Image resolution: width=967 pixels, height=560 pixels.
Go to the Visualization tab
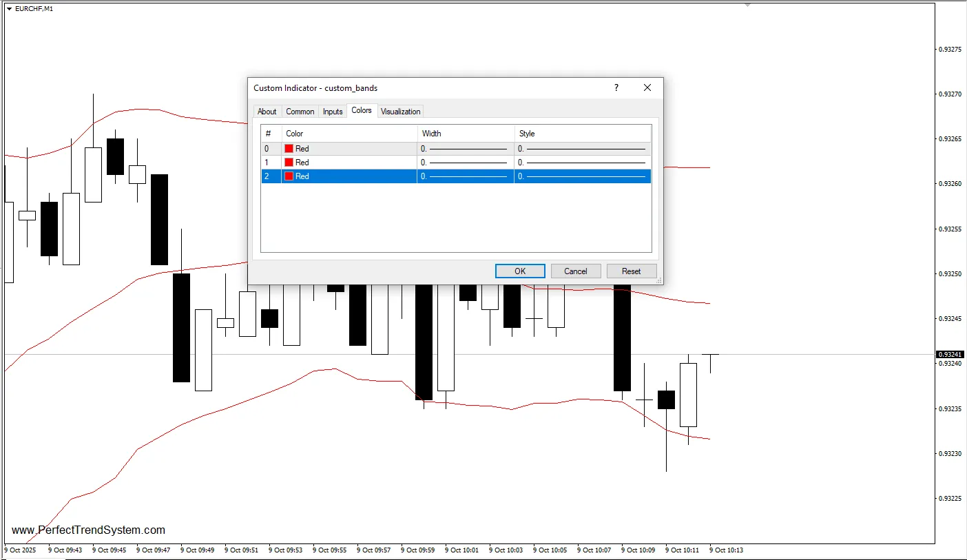click(x=400, y=112)
